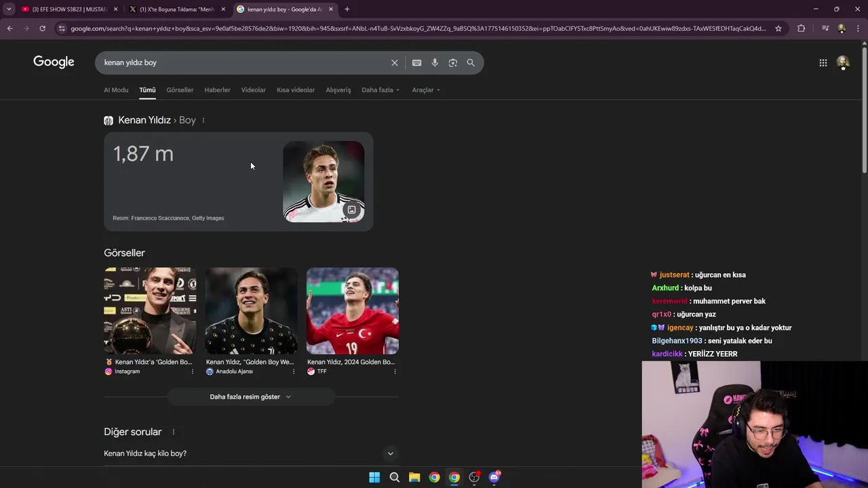
Task: Click the page vertical scrollbar
Action: [863, 108]
